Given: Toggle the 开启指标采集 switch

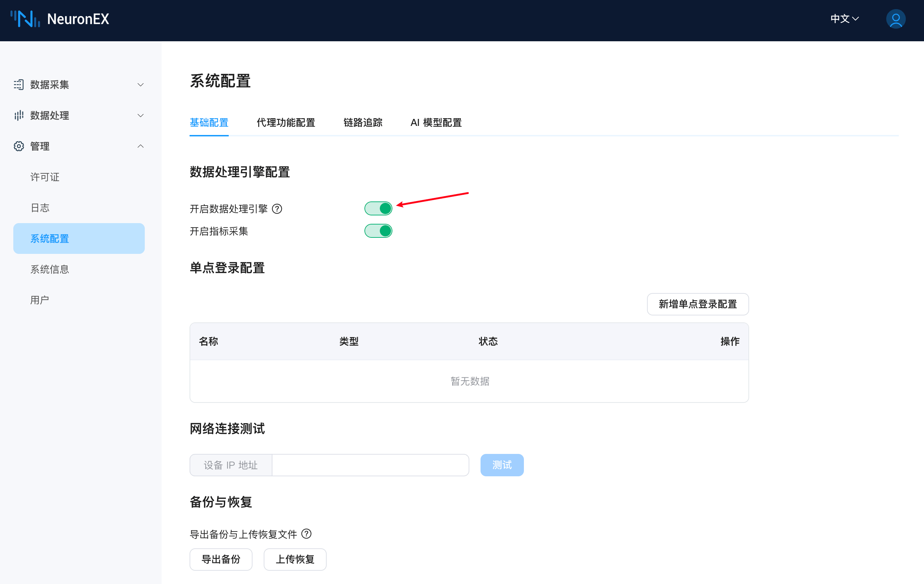Looking at the screenshot, I should click(378, 231).
